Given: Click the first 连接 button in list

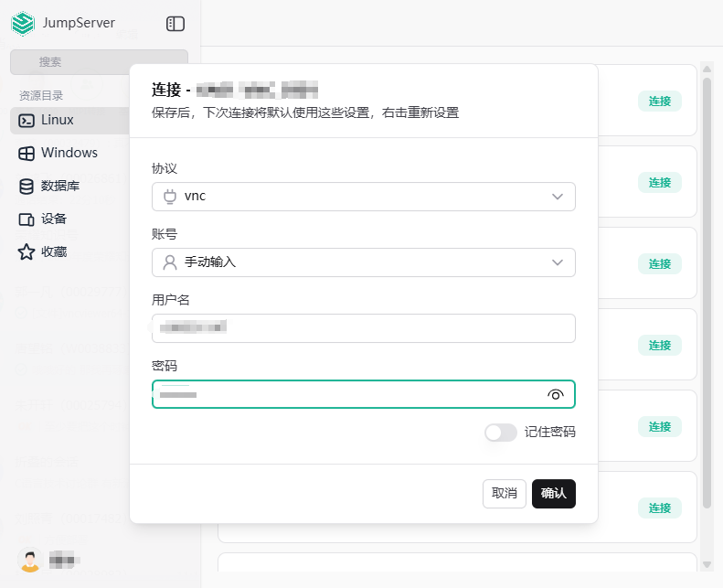Looking at the screenshot, I should 659,101.
